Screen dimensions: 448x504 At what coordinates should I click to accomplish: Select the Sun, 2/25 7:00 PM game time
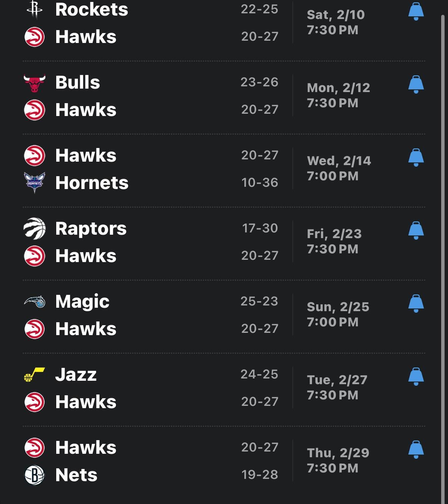[338, 314]
